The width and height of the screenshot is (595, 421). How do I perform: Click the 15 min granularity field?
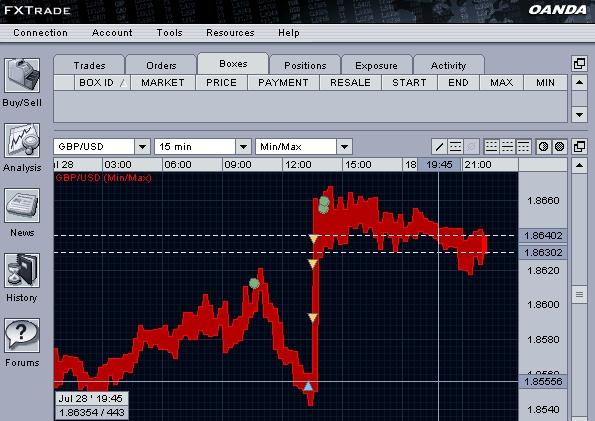(195, 147)
